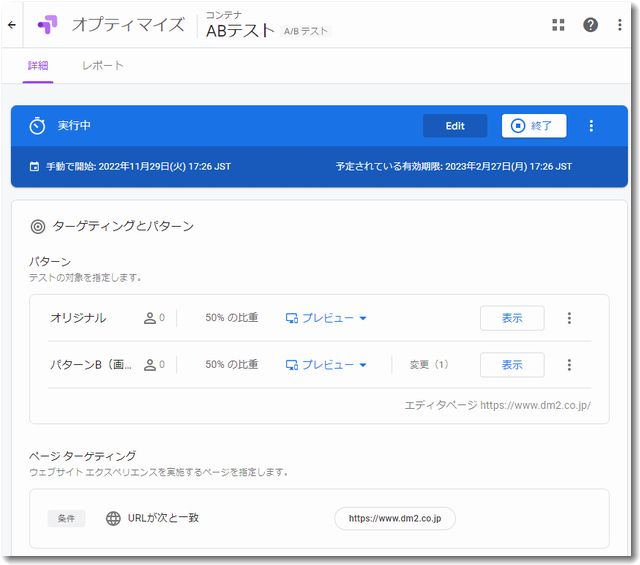The image size is (640, 565).
Task: Open the help question mark icon
Action: coord(590,25)
